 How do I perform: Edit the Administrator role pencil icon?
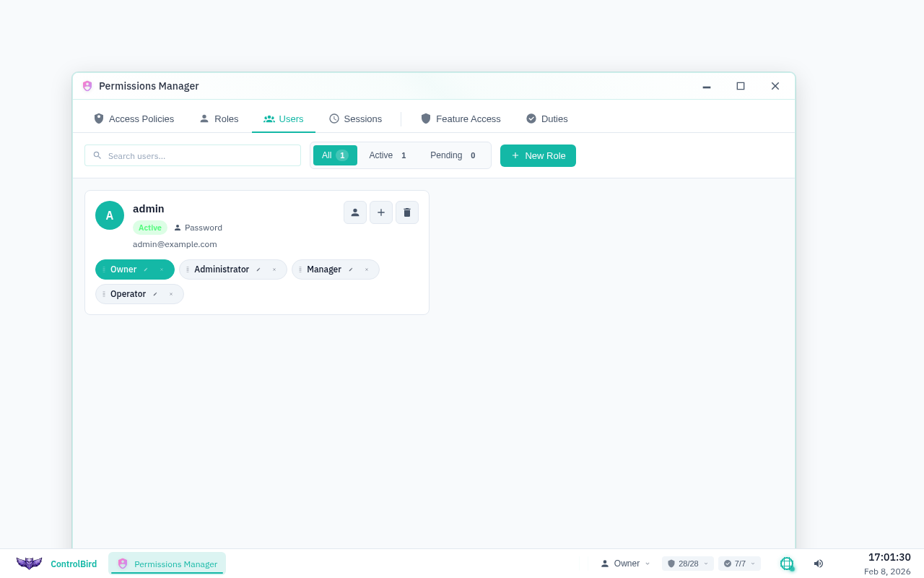click(x=258, y=269)
